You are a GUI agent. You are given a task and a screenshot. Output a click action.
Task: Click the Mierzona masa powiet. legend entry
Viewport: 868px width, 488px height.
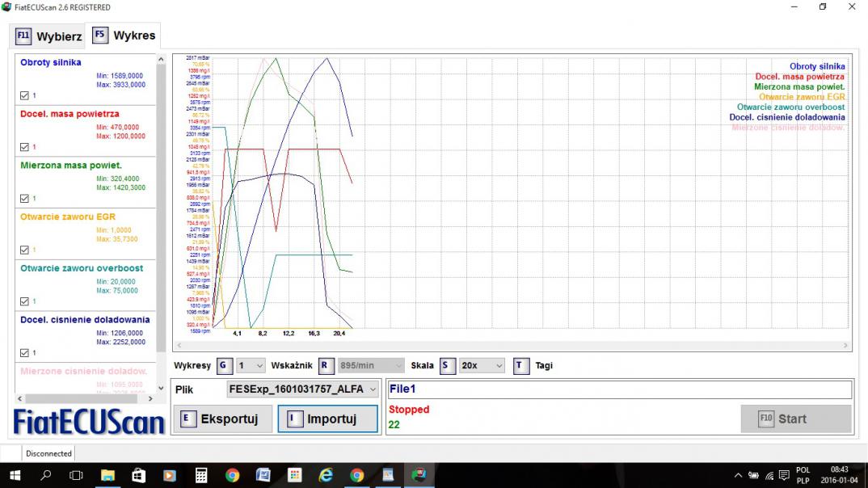tap(799, 87)
